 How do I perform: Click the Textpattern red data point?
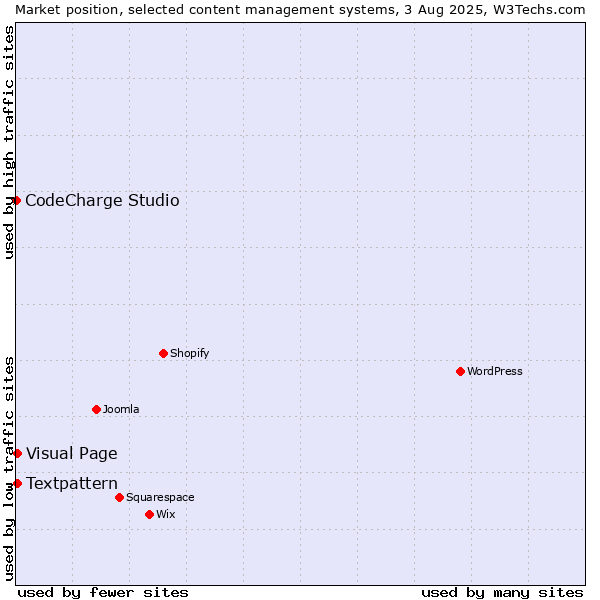click(17, 483)
